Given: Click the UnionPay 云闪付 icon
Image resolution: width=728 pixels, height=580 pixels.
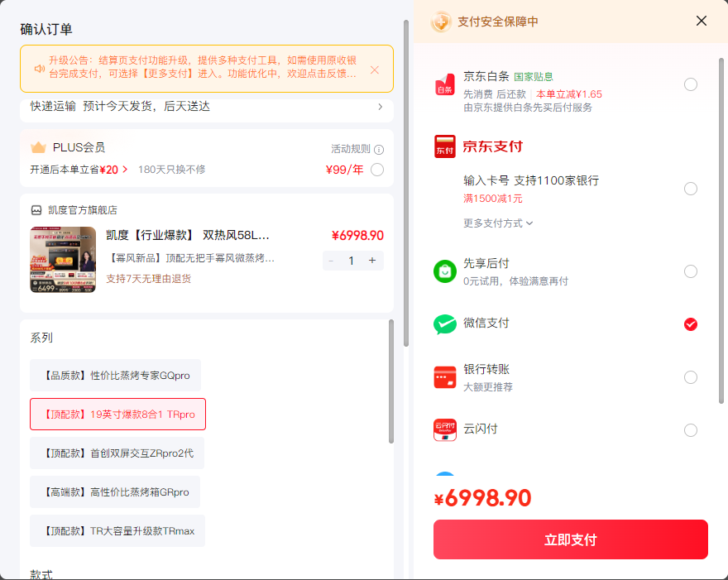Looking at the screenshot, I should tap(445, 430).
